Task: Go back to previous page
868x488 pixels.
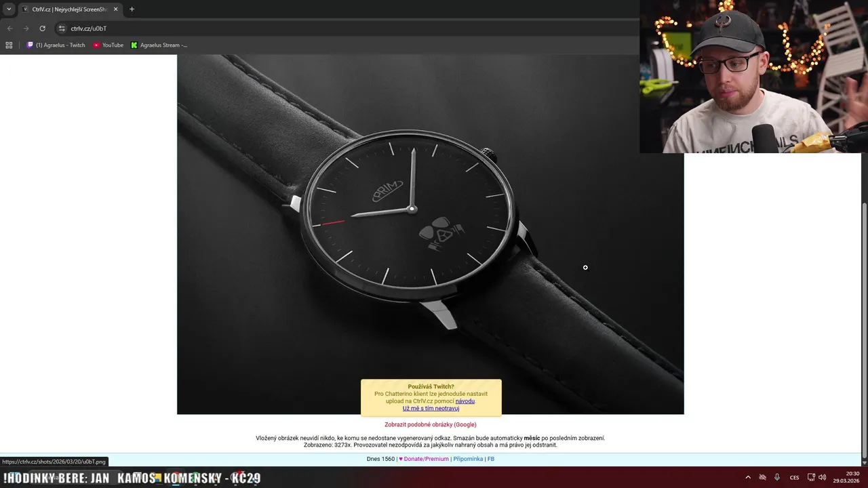Action: click(x=9, y=28)
